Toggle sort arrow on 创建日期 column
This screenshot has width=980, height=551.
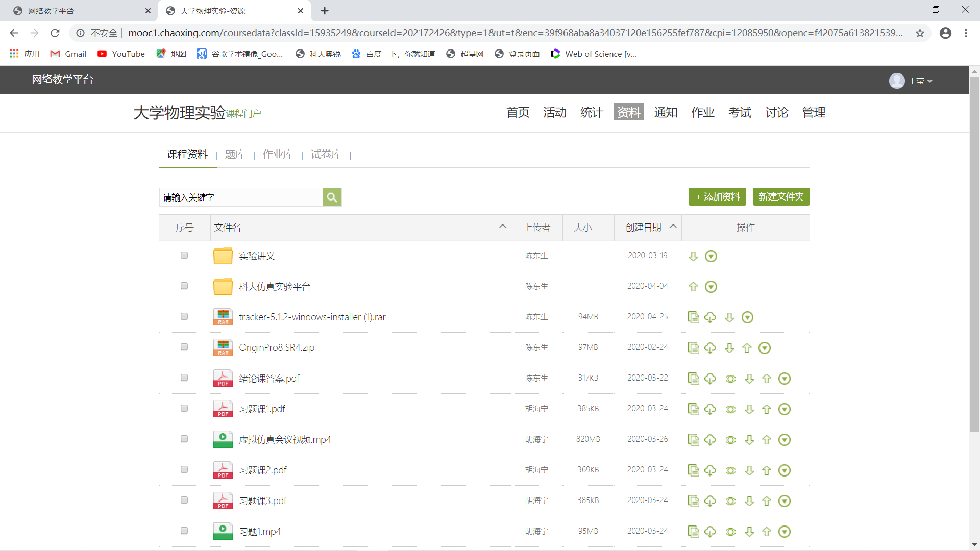[x=673, y=227]
